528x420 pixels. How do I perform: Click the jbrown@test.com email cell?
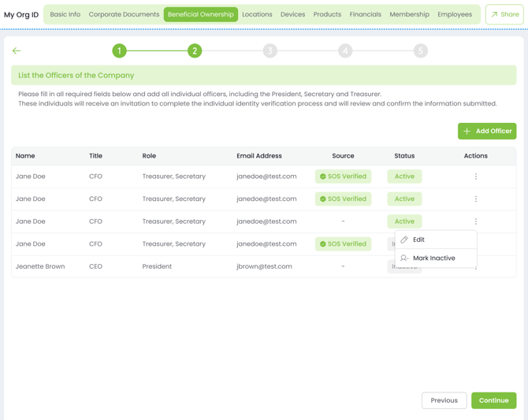264,266
